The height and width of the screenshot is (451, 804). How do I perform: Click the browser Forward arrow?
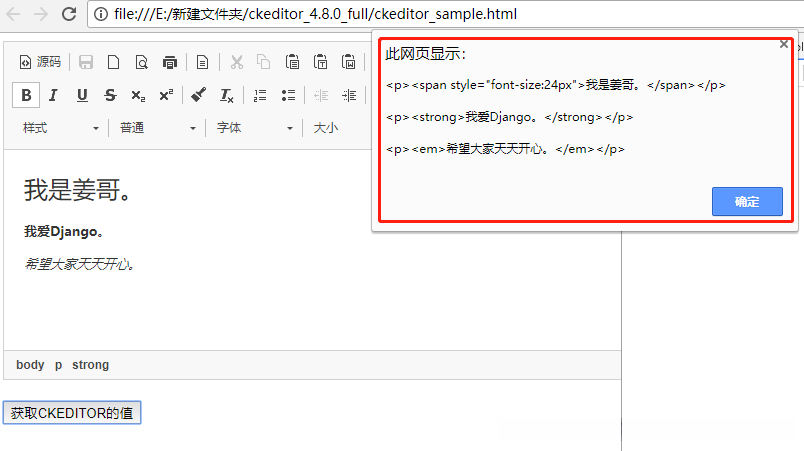(41, 14)
